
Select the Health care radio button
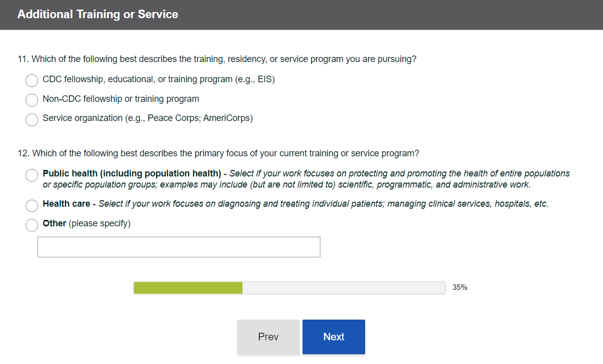[x=32, y=205]
